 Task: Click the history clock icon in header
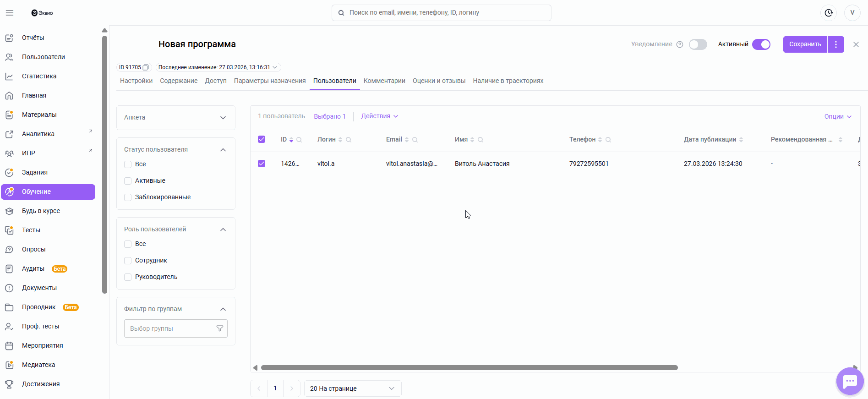(x=829, y=13)
